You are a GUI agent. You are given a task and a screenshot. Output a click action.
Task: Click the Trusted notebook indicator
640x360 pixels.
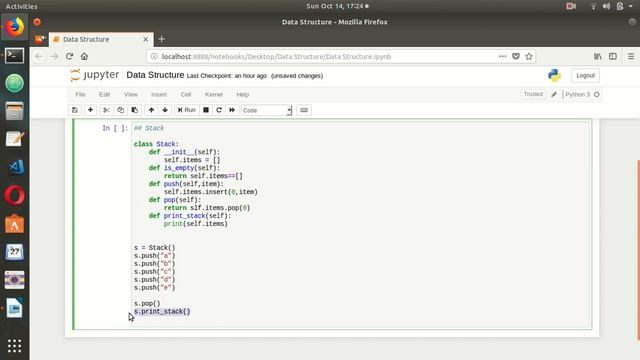(533, 94)
